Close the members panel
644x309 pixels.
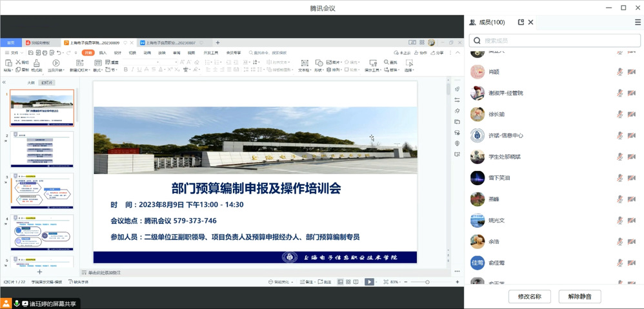530,22
